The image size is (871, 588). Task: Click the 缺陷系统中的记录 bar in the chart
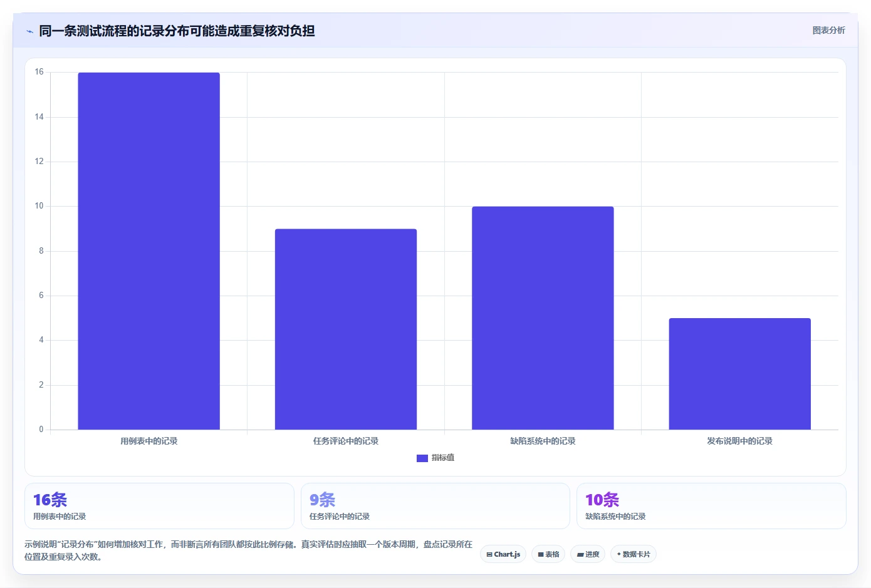click(543, 318)
